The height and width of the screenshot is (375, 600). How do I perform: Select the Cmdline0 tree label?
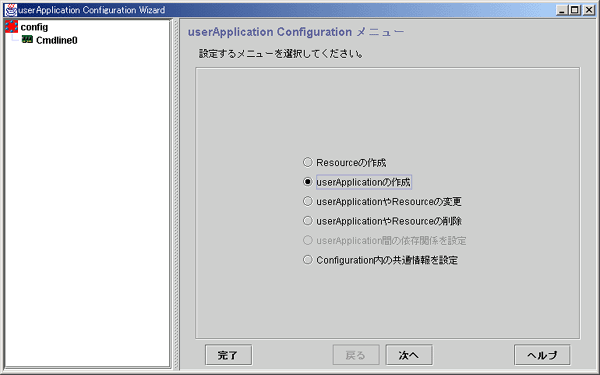tap(57, 40)
